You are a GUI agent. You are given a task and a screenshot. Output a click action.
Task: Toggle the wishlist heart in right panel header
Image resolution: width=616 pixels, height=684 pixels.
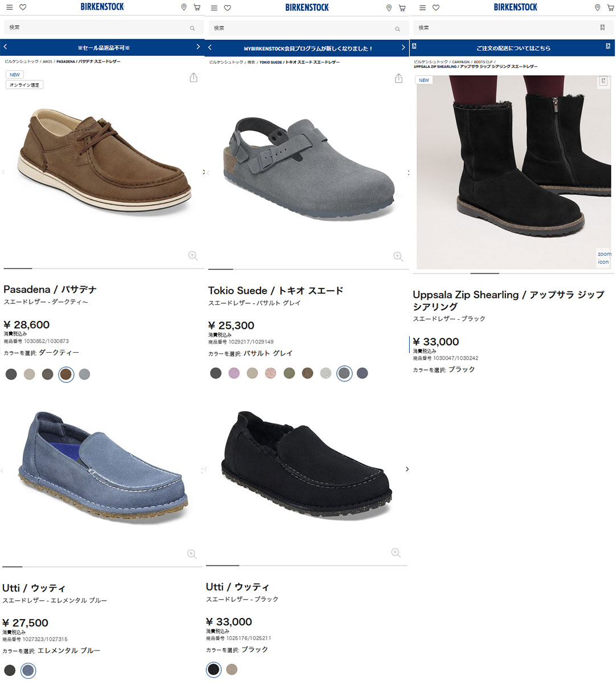click(x=436, y=7)
